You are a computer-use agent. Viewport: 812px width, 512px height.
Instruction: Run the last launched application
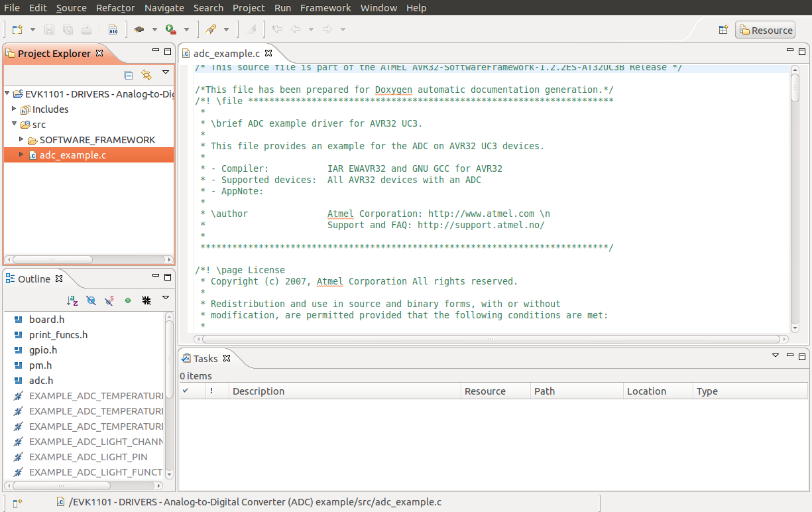[171, 29]
